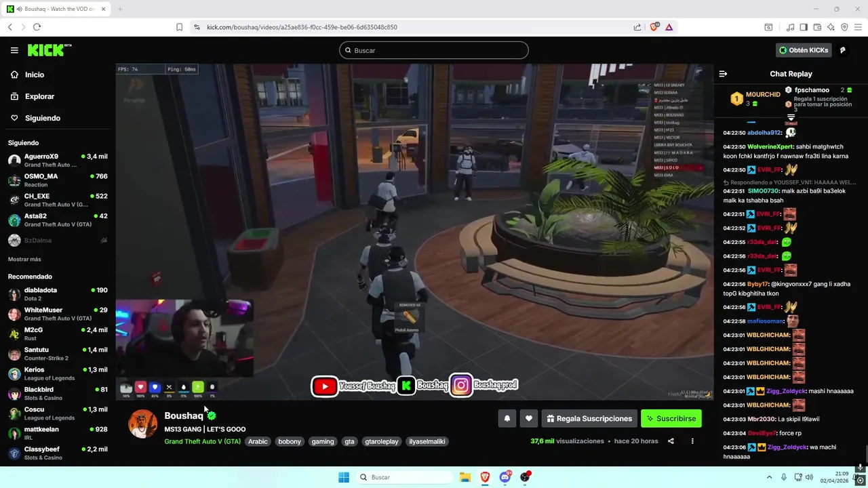Open the Windows Start menu

(344, 477)
